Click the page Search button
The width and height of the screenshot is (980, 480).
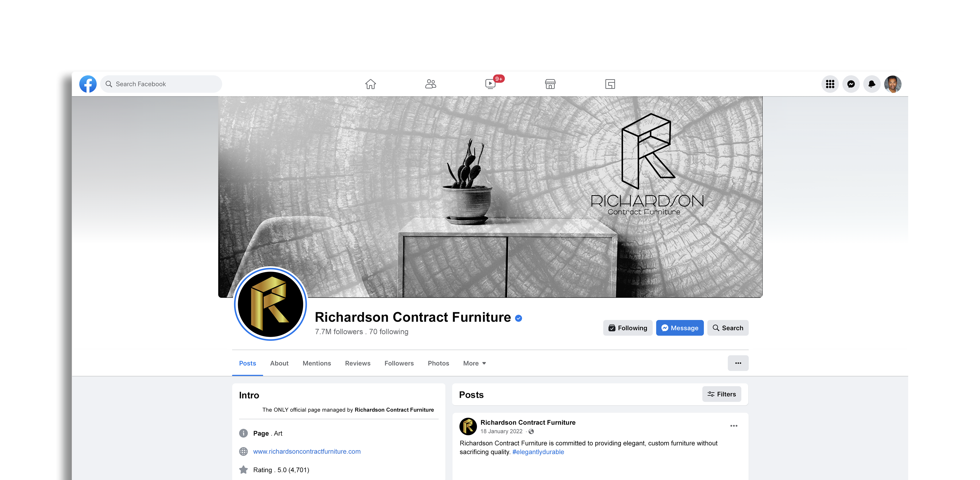pyautogui.click(x=728, y=327)
